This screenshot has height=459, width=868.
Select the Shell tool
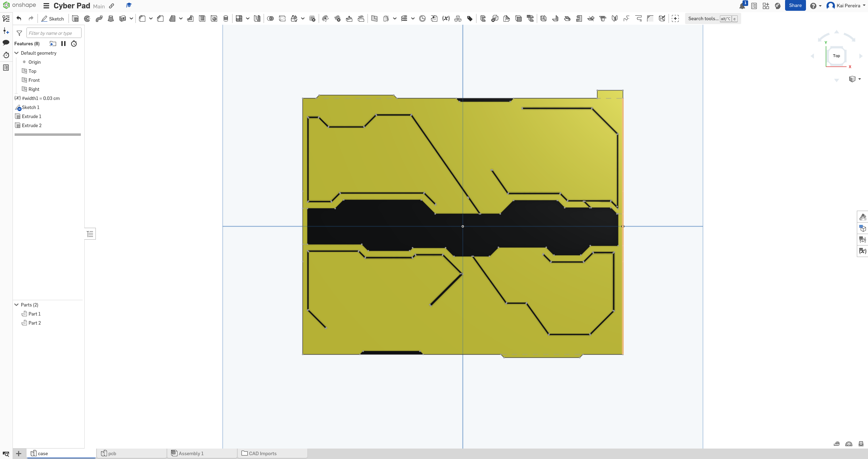point(202,18)
